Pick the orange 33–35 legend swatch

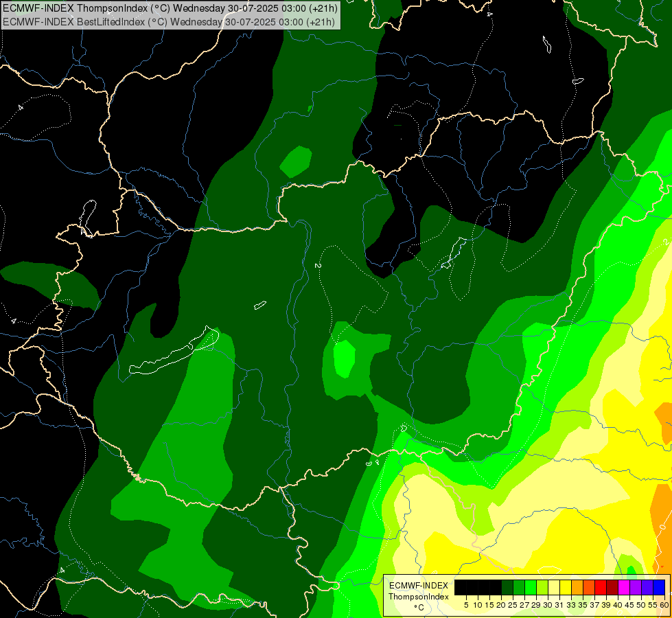point(577,587)
